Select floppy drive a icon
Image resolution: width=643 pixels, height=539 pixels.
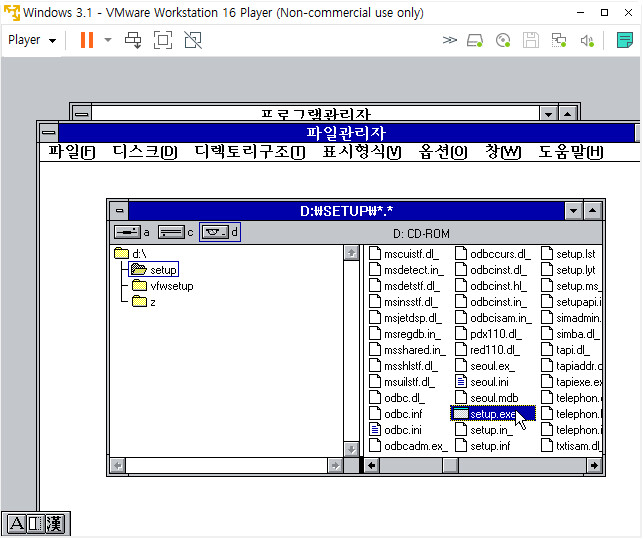click(127, 232)
